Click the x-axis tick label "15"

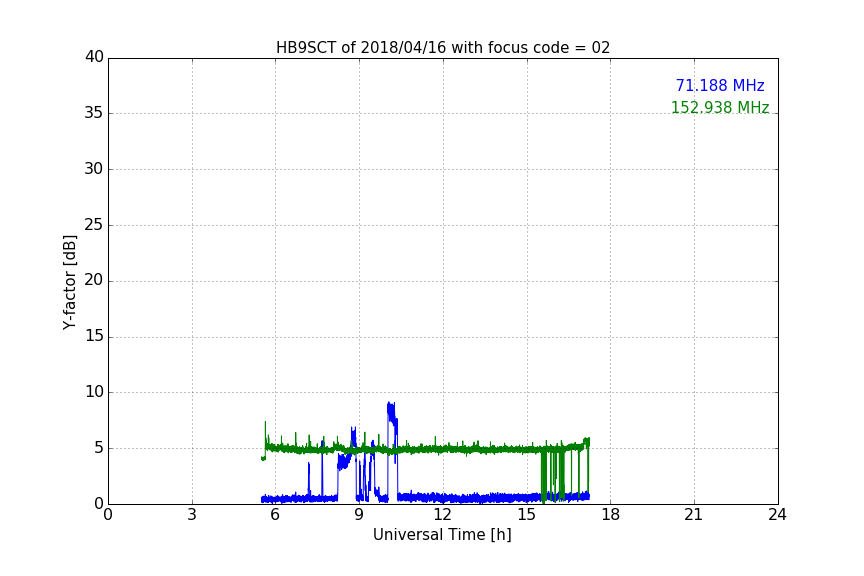pos(526,515)
